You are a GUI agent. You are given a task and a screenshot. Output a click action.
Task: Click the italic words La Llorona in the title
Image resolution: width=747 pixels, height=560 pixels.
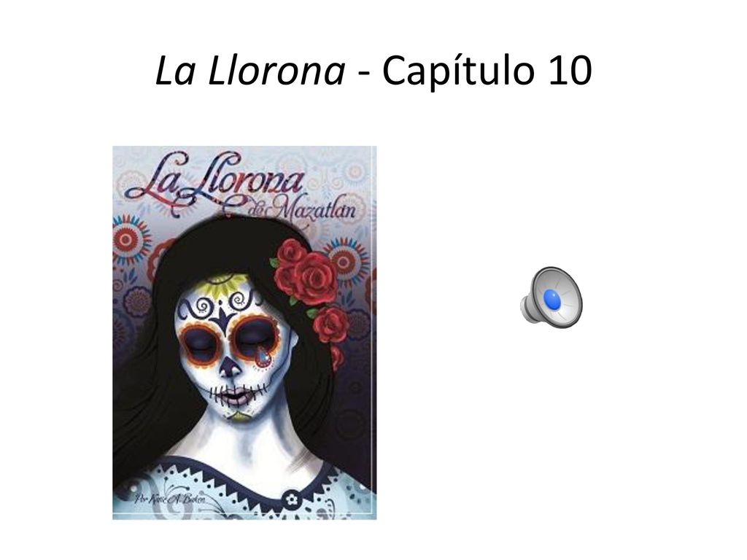pyautogui.click(x=250, y=71)
